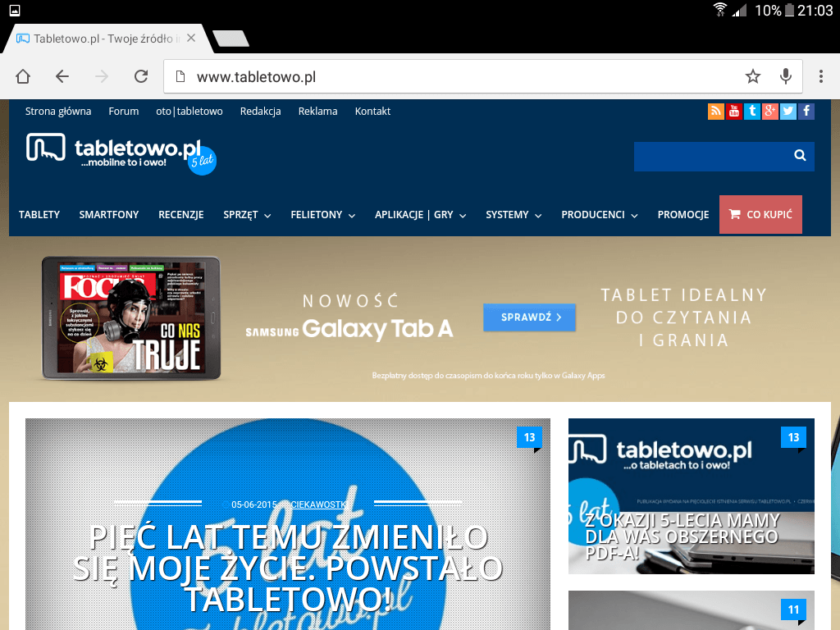Focus the site search field
840x630 pixels.
pos(724,157)
